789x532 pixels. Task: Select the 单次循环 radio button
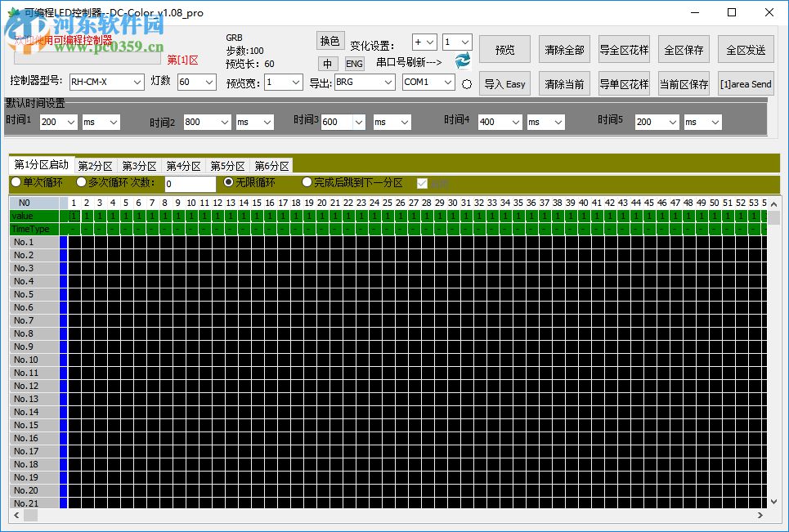16,181
